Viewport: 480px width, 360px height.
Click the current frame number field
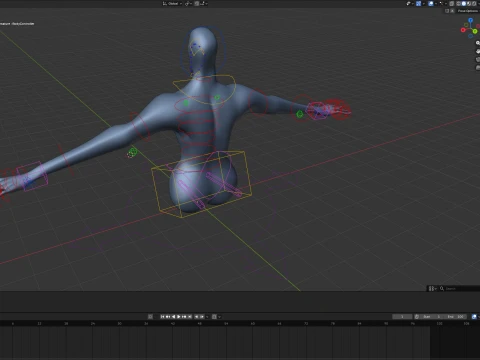click(x=402, y=317)
